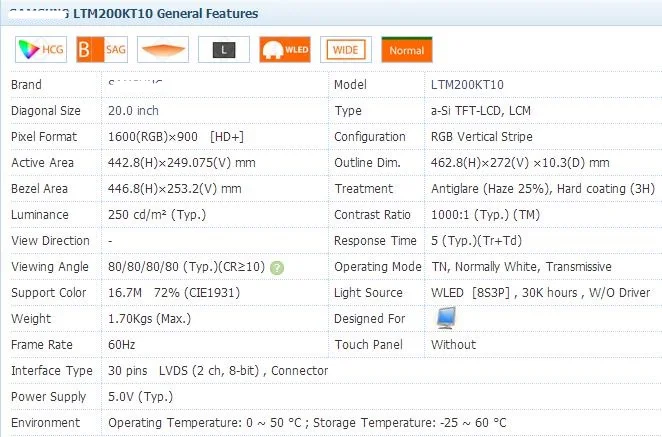
Task: Click the 250 cd/m² luminance value
Action: click(157, 215)
